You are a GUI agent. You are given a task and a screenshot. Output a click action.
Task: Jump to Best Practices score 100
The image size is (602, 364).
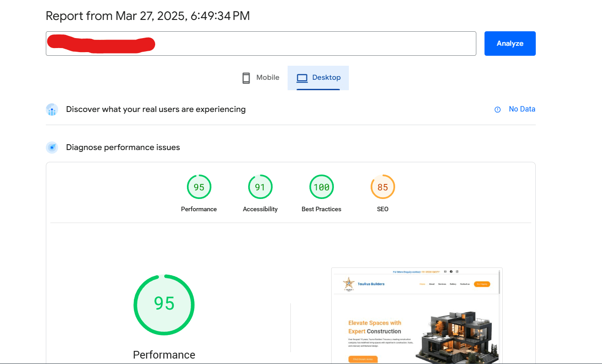click(x=321, y=187)
